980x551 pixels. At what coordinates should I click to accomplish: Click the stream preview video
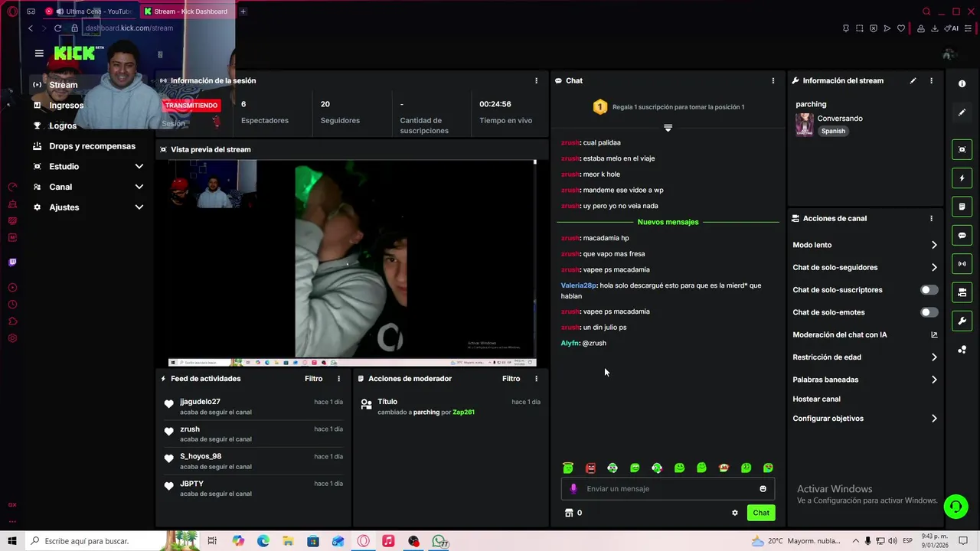[x=352, y=262]
